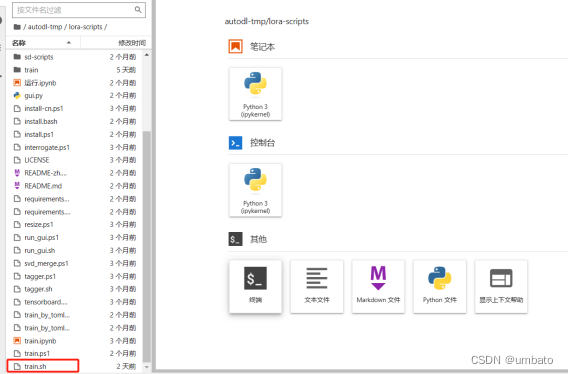Select run_gui.sh file
Screen dimensions: 568x374
point(75,250)
